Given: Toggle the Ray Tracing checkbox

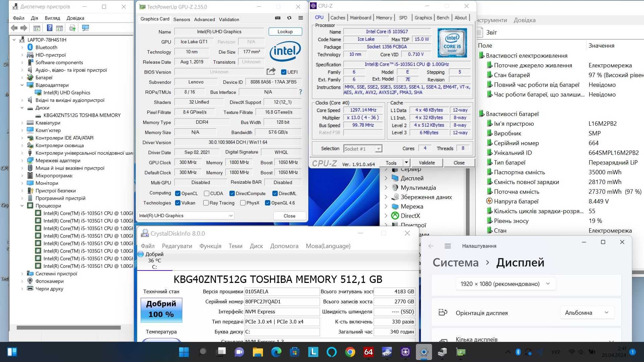Looking at the screenshot, I should pyautogui.click(x=206, y=203).
